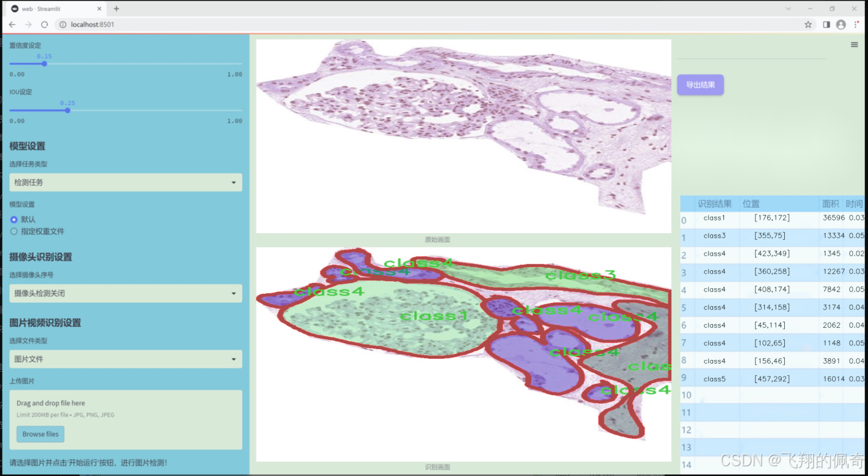
Task: Click the 图片视频识别设置 section heading
Action: pos(45,323)
